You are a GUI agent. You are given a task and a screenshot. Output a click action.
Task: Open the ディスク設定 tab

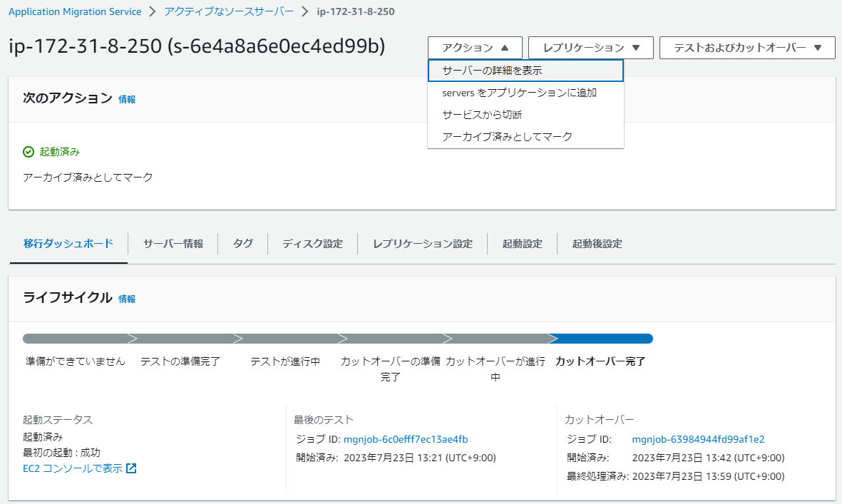(x=312, y=244)
